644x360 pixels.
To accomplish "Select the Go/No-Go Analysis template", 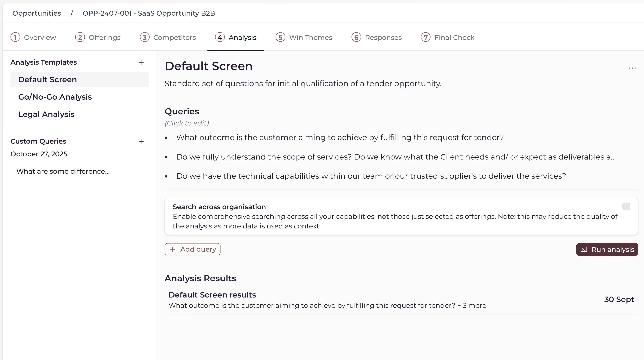I will (55, 97).
